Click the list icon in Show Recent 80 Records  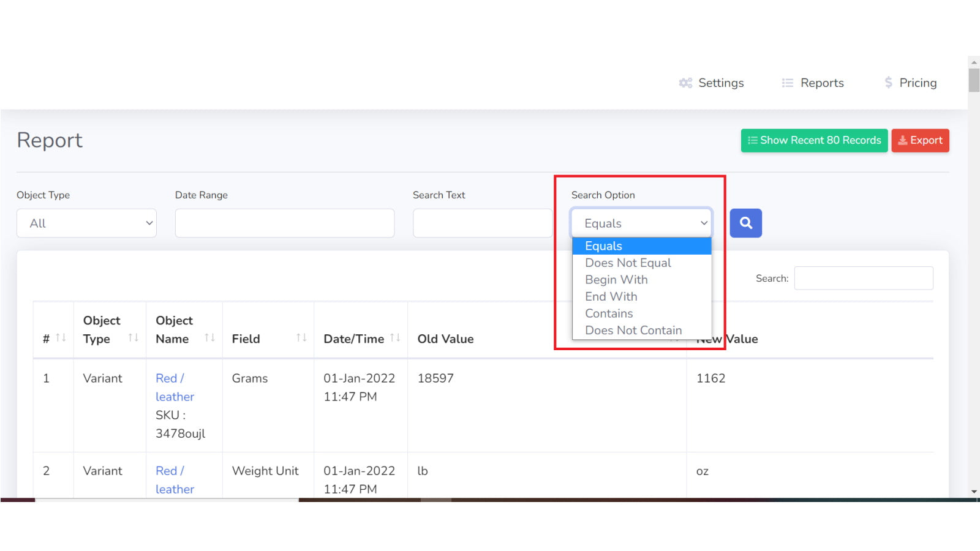[753, 140]
